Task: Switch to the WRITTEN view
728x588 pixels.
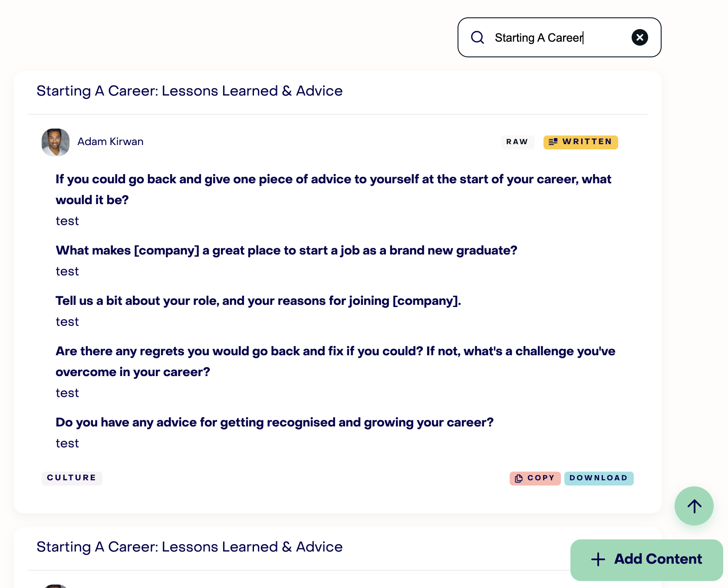Action: (x=580, y=142)
